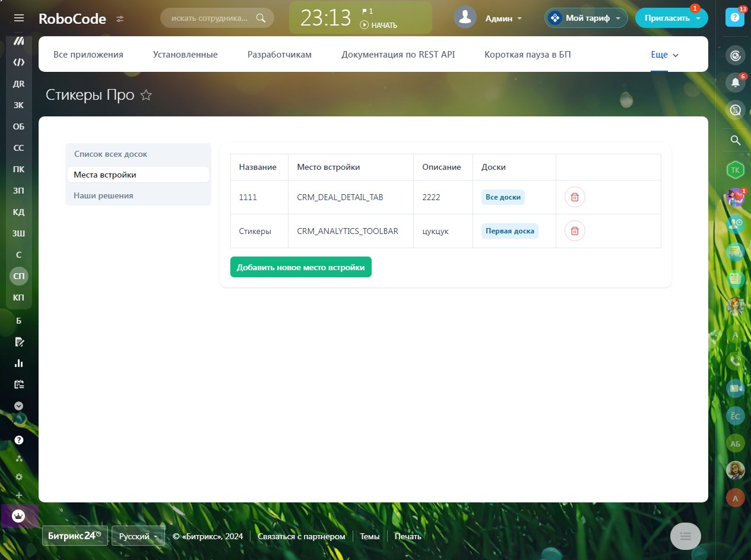
Task: Open the code brackets sidebar item
Action: pyautogui.click(x=19, y=62)
